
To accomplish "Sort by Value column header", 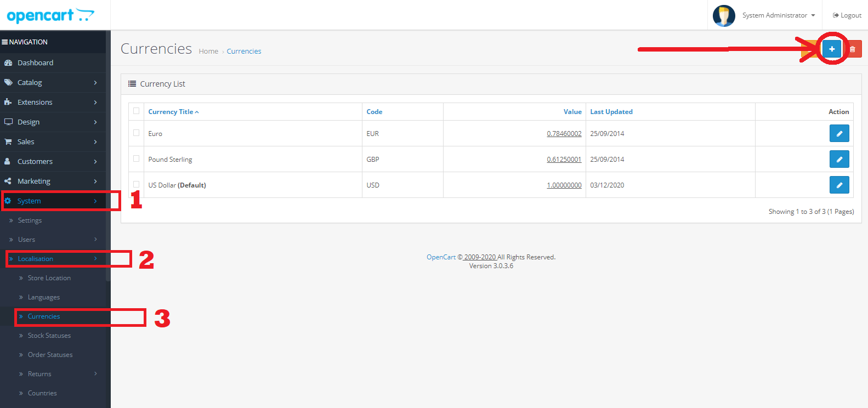I will point(572,111).
